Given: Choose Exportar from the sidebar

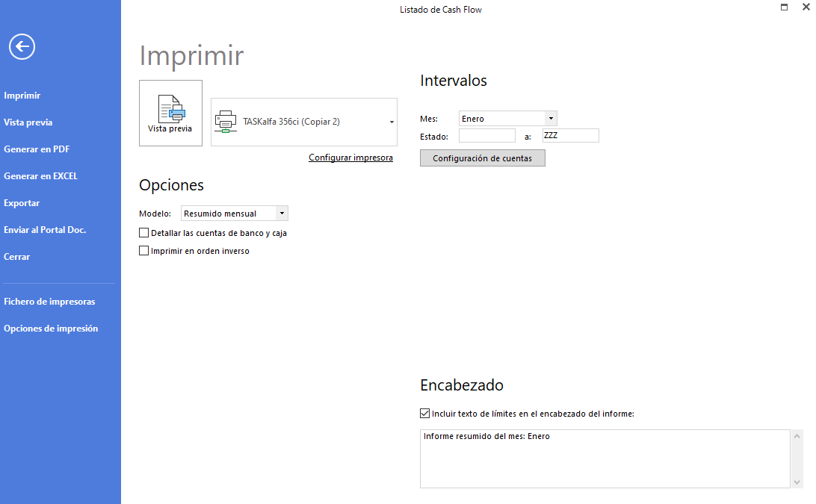Looking at the screenshot, I should point(22,203).
